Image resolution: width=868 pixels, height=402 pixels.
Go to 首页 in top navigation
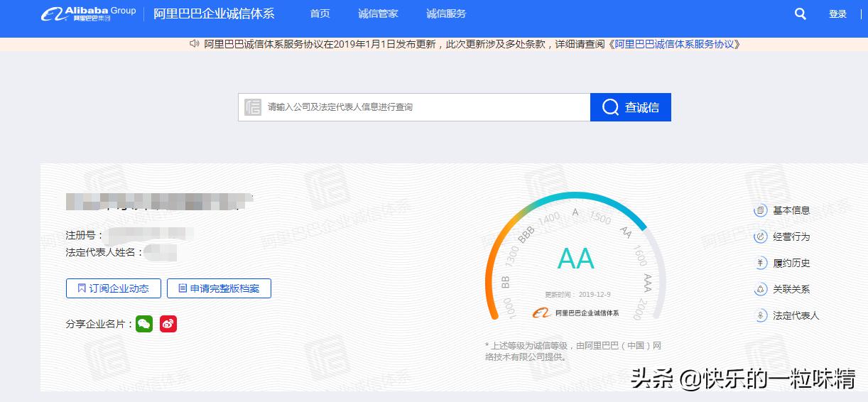point(320,13)
